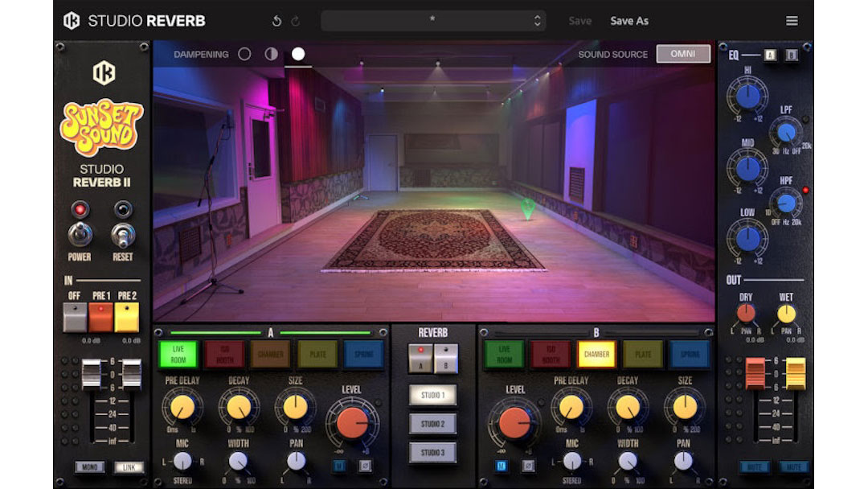This screenshot has height=489, width=868.
Task: Open the hamburger menu
Action: 792,20
